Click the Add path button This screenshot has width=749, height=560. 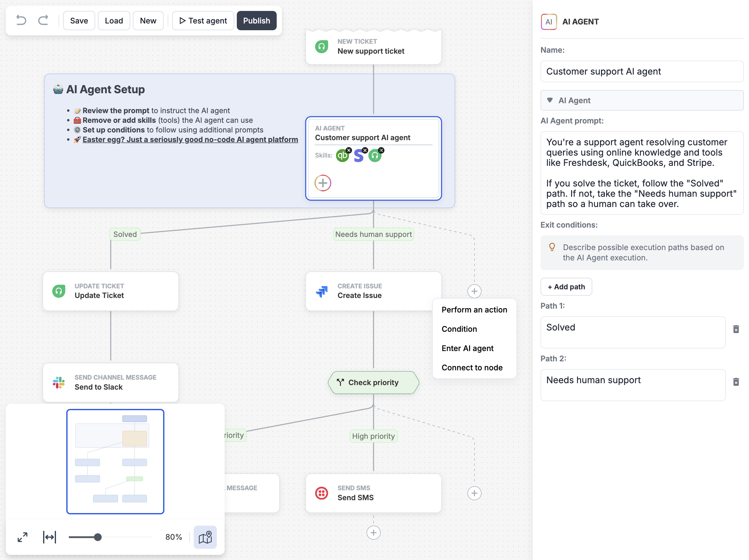(566, 287)
